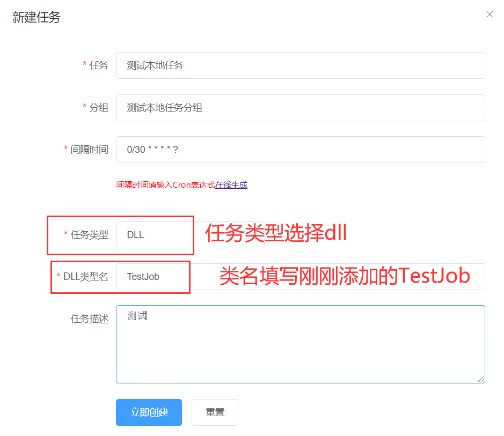Close the 新建任务 dialog with the X icon

coord(489,14)
